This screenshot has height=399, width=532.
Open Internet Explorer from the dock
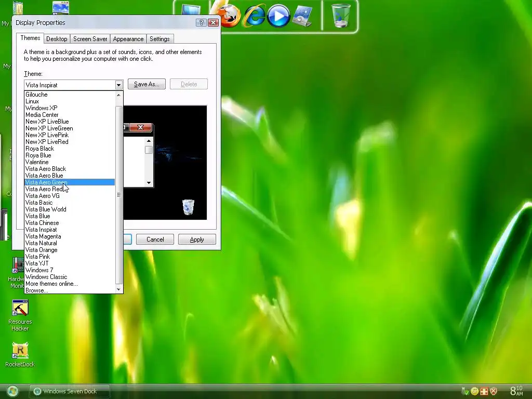[x=254, y=16]
